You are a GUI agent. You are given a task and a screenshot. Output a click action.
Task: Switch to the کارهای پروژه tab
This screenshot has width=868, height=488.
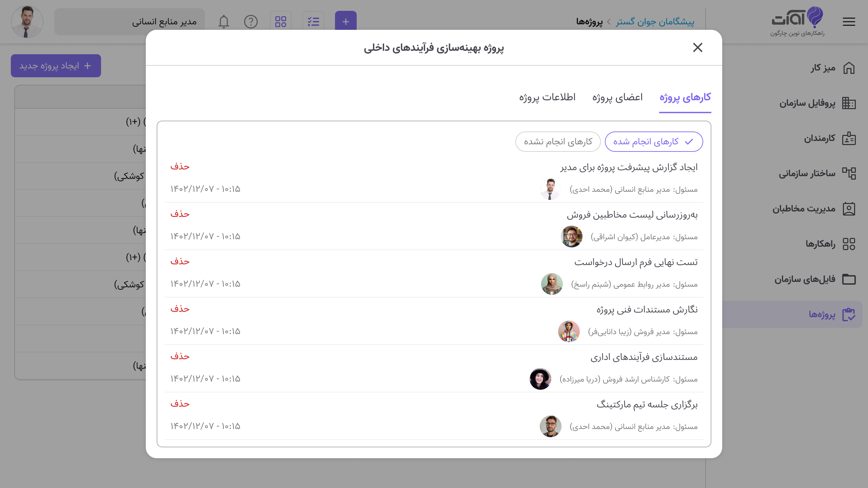pyautogui.click(x=685, y=98)
